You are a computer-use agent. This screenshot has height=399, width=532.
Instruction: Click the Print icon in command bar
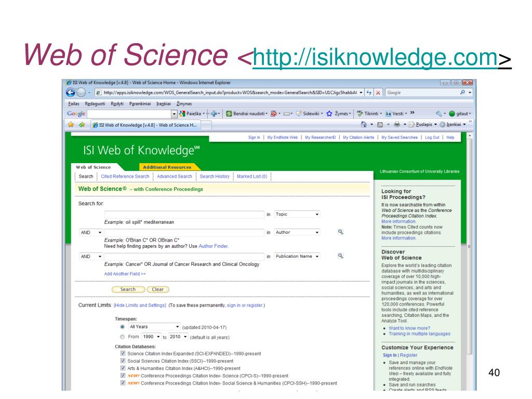click(x=397, y=125)
